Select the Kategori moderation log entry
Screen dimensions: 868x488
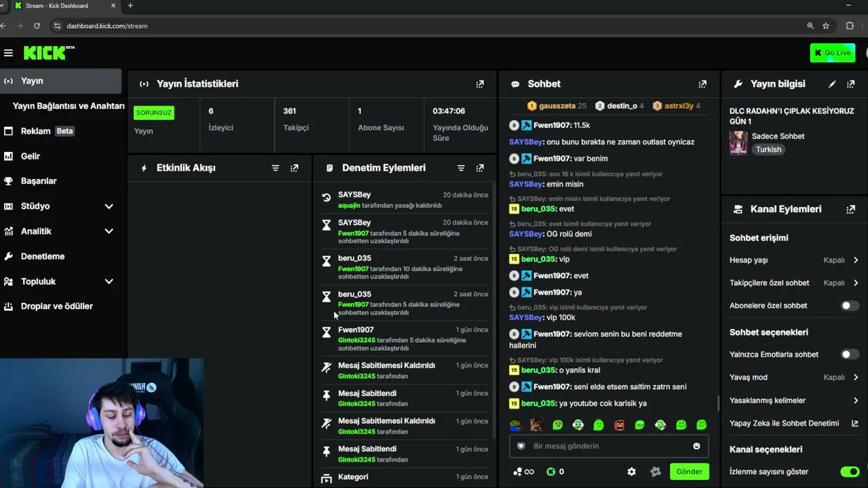coord(405,477)
